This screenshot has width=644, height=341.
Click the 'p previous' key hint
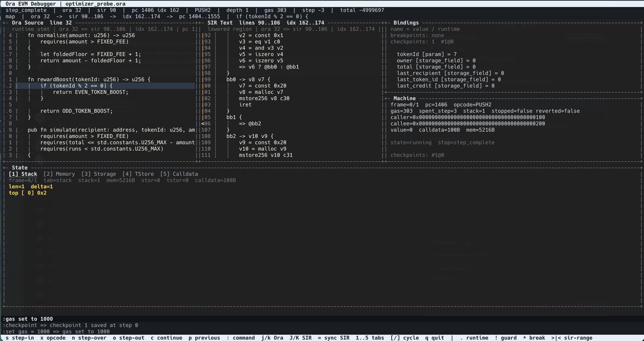pos(204,338)
